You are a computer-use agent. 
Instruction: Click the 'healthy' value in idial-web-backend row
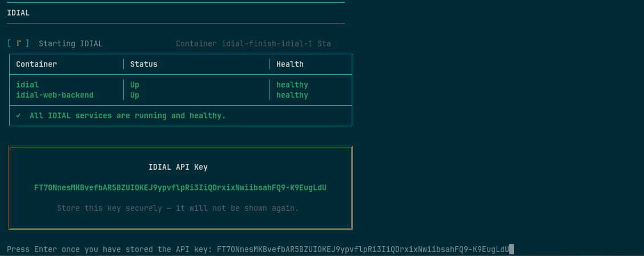(292, 95)
